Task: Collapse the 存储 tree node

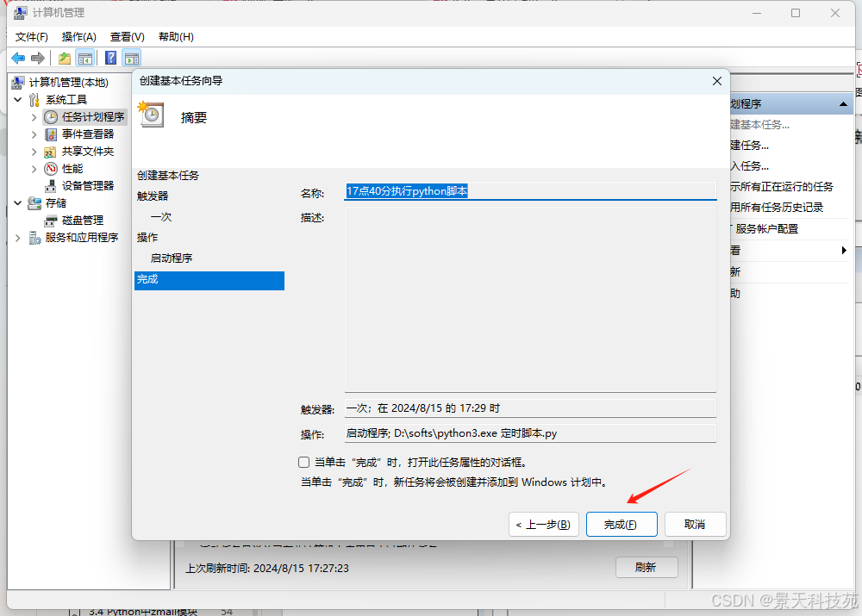Action: click(x=17, y=203)
